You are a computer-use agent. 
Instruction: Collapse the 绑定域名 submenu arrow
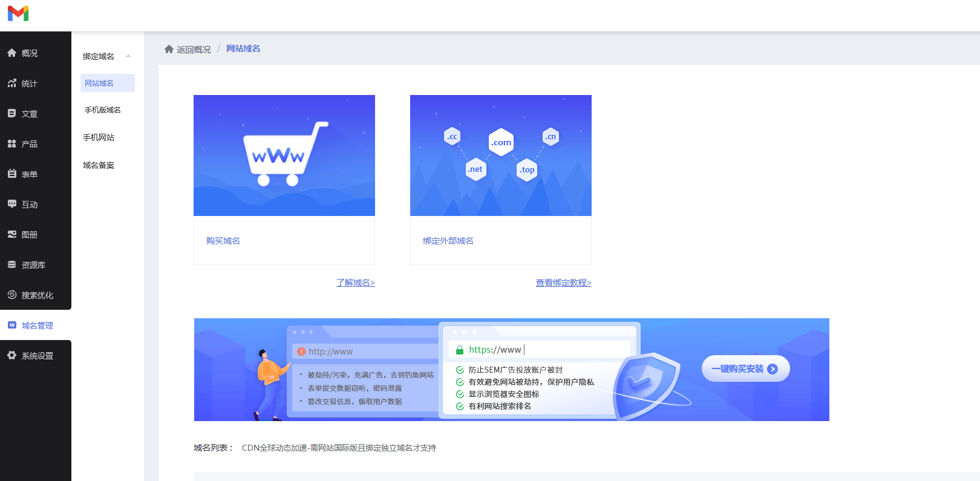tap(128, 56)
